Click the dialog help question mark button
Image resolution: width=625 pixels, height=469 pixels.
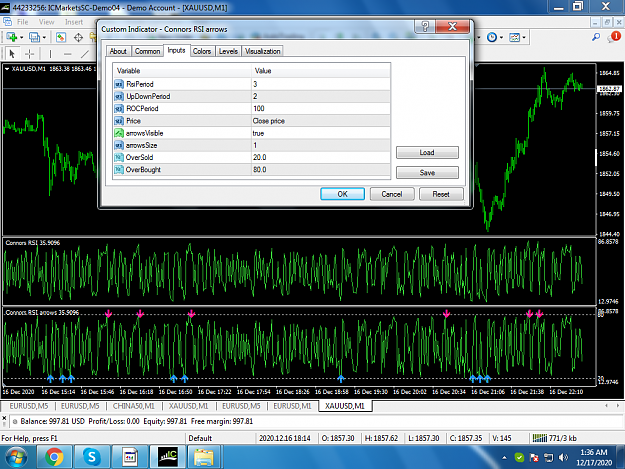[x=425, y=26]
